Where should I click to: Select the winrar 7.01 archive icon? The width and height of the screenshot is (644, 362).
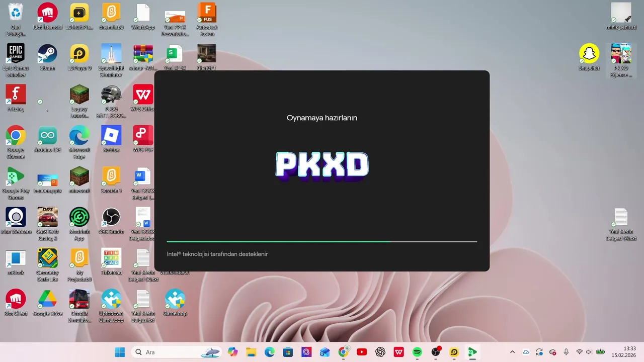[x=143, y=57]
